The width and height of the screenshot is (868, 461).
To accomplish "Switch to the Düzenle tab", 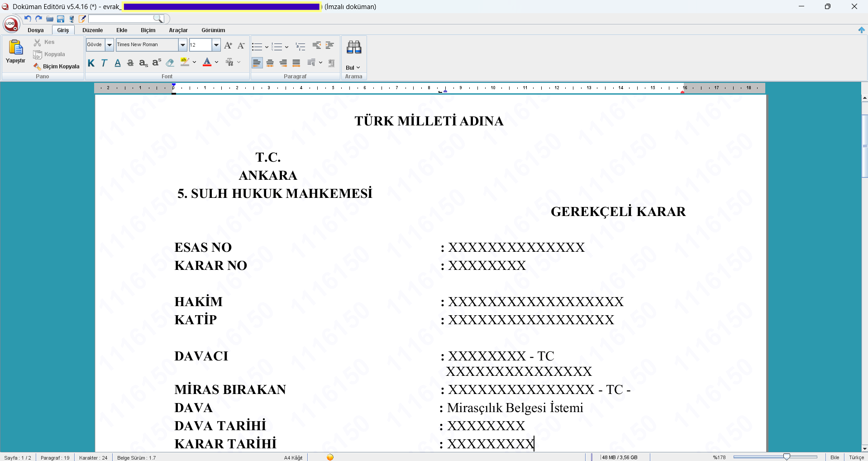I will pyautogui.click(x=93, y=30).
